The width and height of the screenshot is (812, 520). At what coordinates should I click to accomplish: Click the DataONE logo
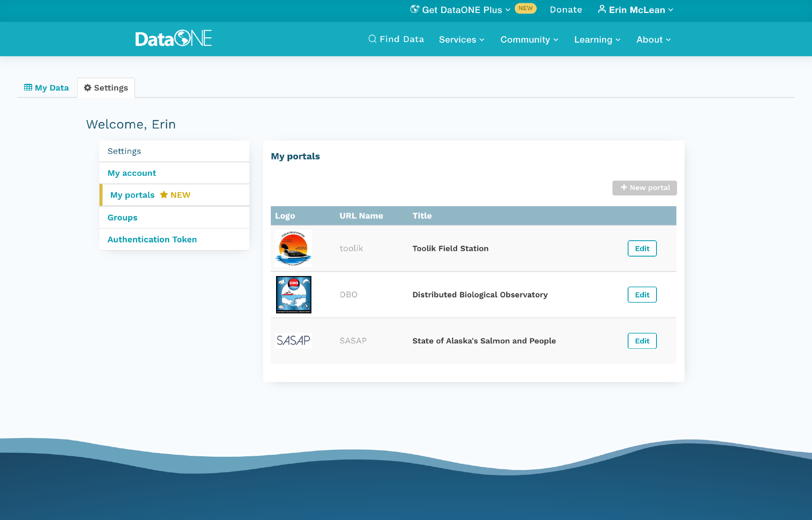[x=173, y=39]
